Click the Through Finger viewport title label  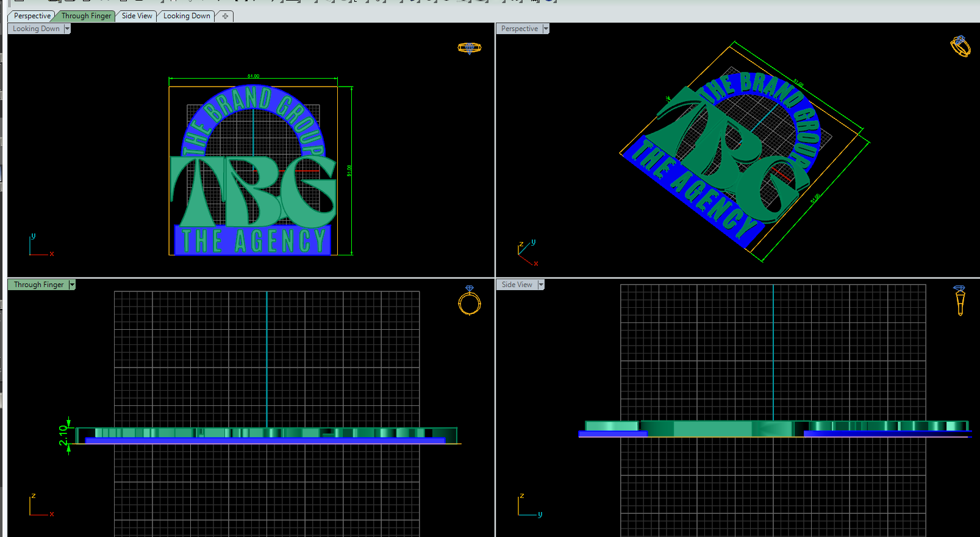tap(38, 285)
